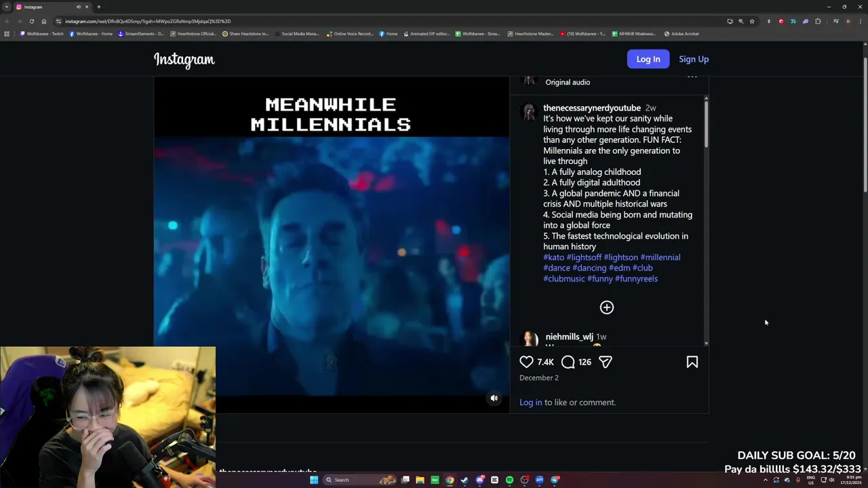Viewport: 868px width, 488px height.
Task: Open the #millennial hashtag
Action: 660,258
